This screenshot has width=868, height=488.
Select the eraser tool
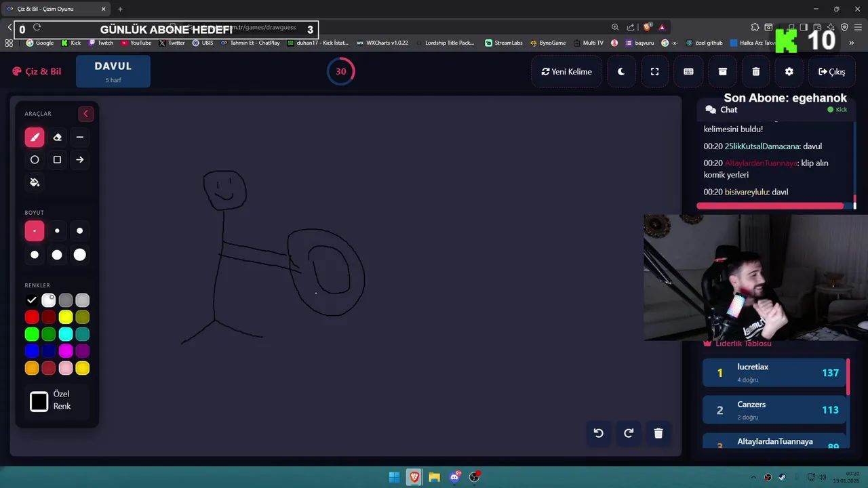click(x=57, y=137)
